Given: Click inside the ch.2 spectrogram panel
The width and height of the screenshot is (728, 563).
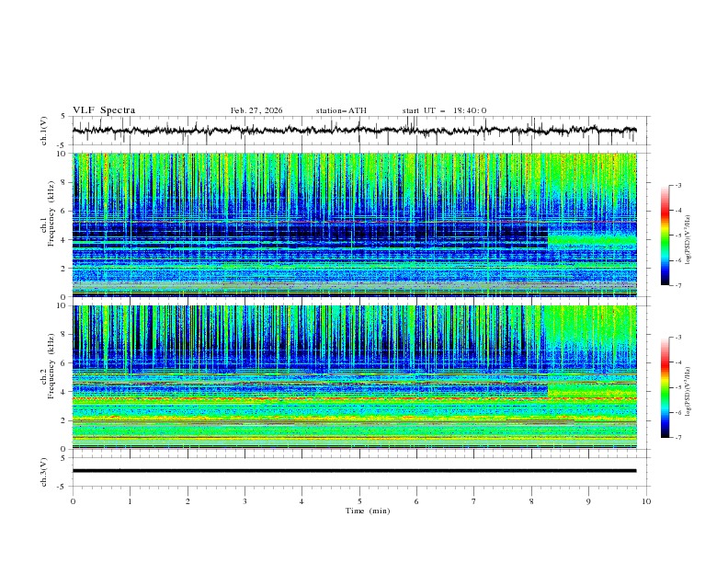Looking at the screenshot, I should [x=354, y=377].
